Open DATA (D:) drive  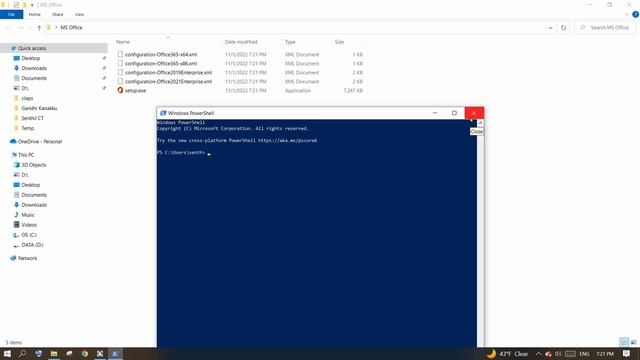(32, 245)
